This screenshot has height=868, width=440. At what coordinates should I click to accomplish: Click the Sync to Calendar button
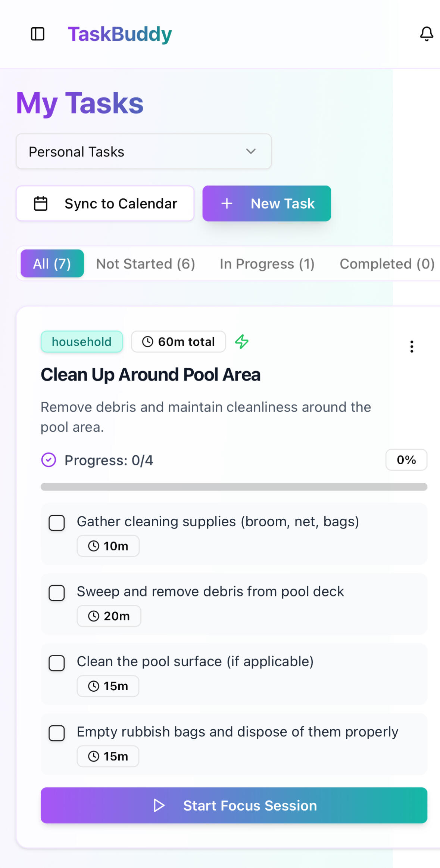(105, 204)
